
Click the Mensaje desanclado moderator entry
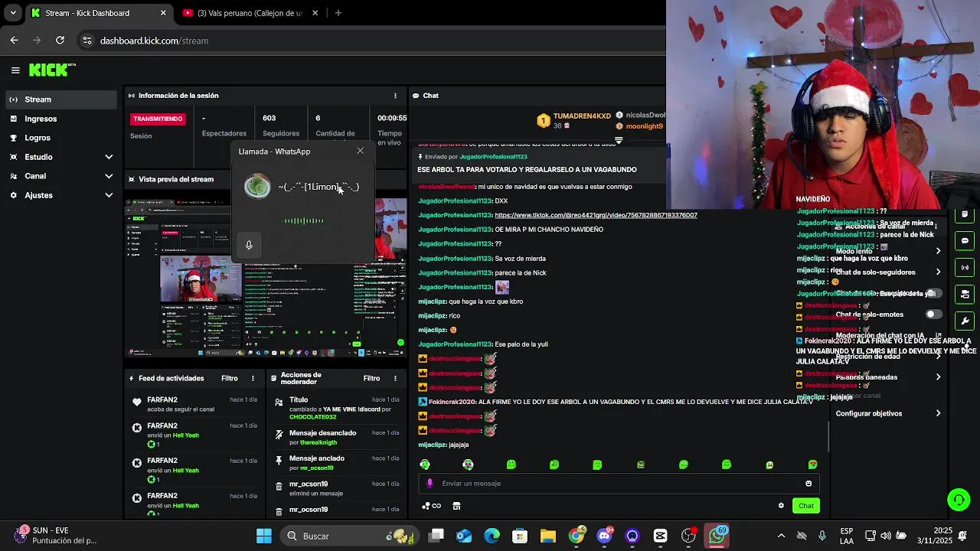coord(338,437)
